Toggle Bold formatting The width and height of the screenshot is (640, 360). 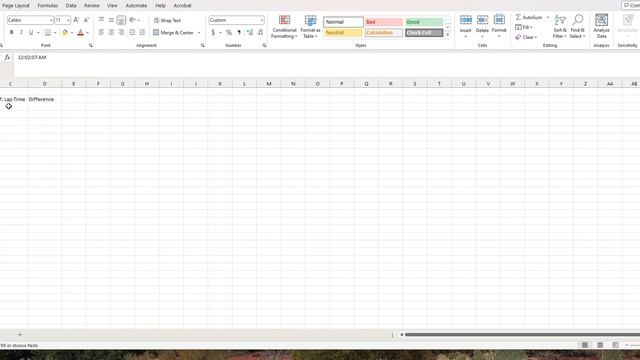[x=11, y=32]
